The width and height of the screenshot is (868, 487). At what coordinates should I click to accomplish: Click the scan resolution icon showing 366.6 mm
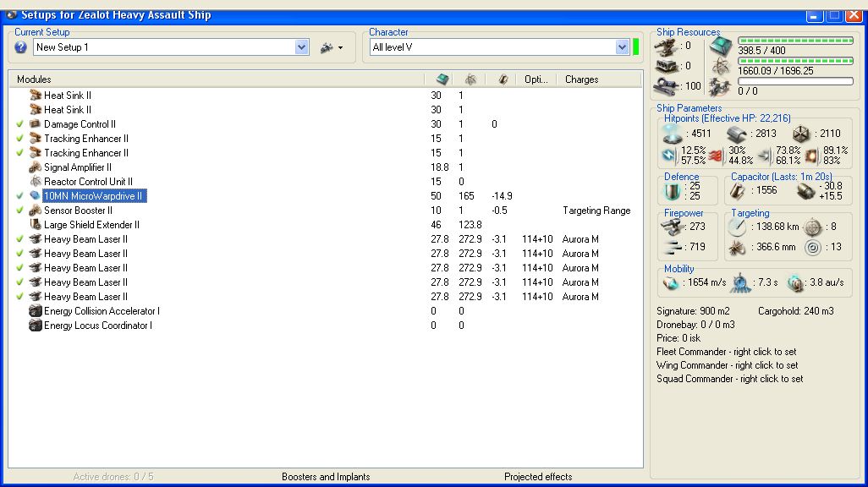tap(737, 248)
